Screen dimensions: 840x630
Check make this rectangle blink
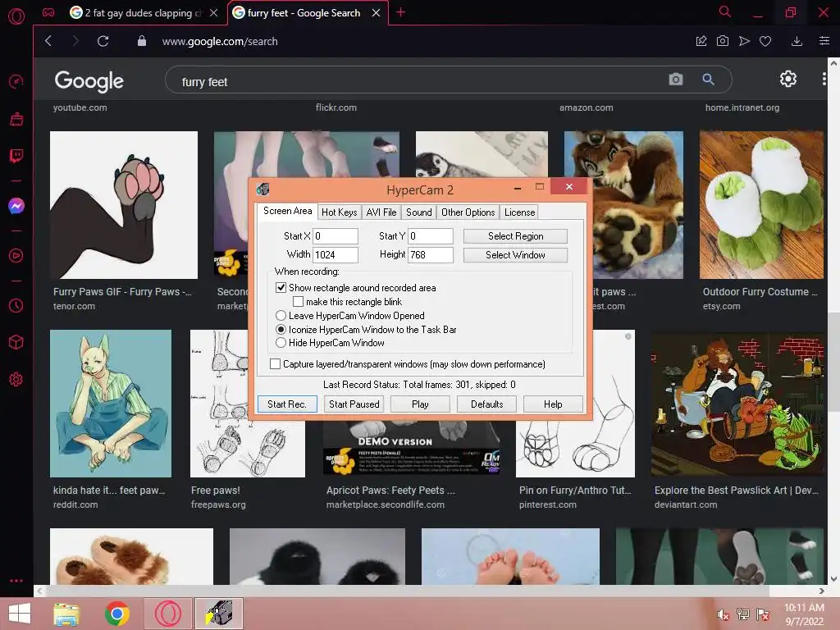299,302
